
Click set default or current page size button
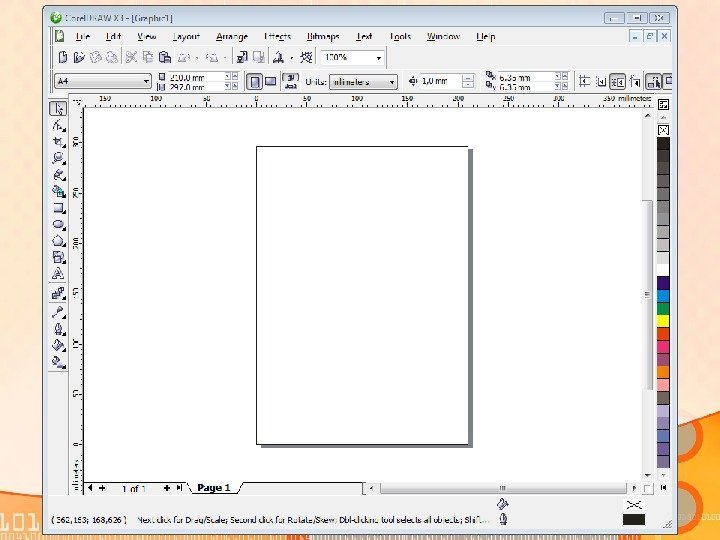(291, 82)
